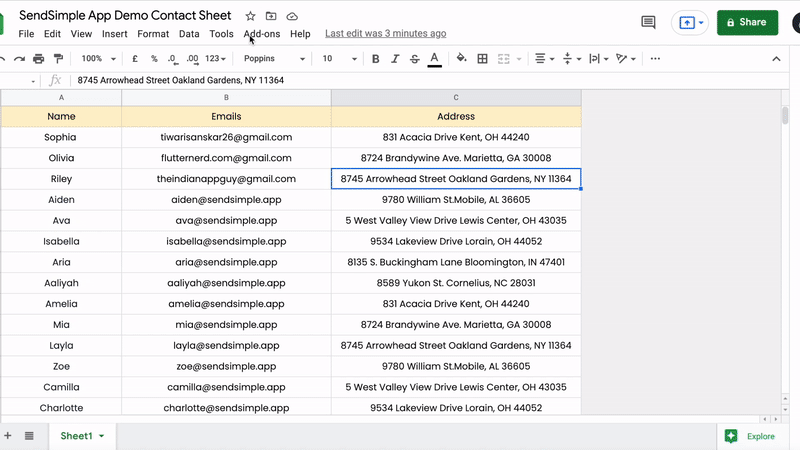Select the flutternerd.com@gmail.com cell
This screenshot has width=800, height=450.
[226, 158]
